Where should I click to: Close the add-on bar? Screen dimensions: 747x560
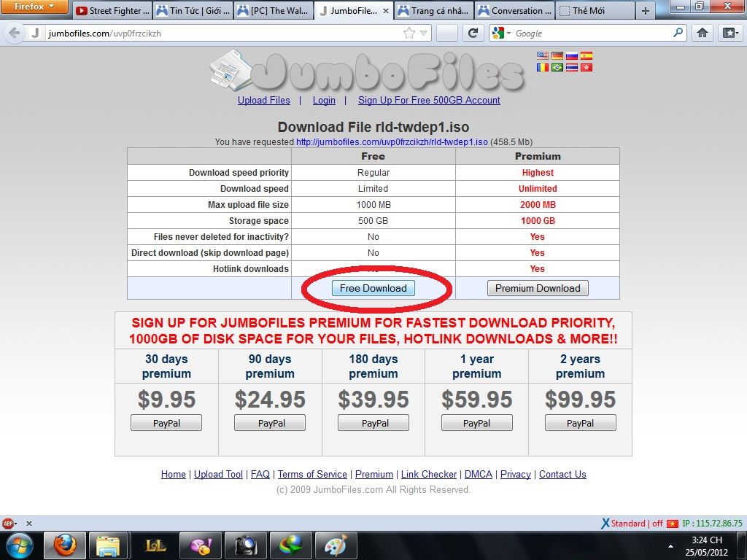[x=29, y=524]
